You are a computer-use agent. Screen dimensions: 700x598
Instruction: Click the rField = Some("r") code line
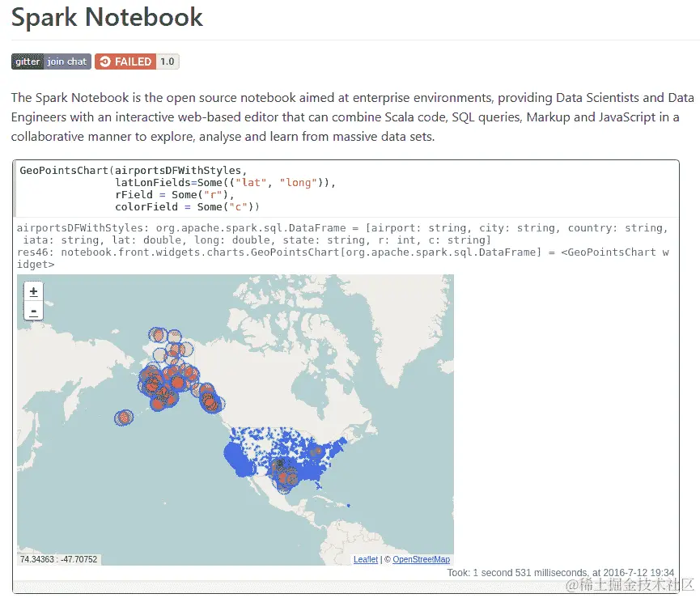[174, 194]
